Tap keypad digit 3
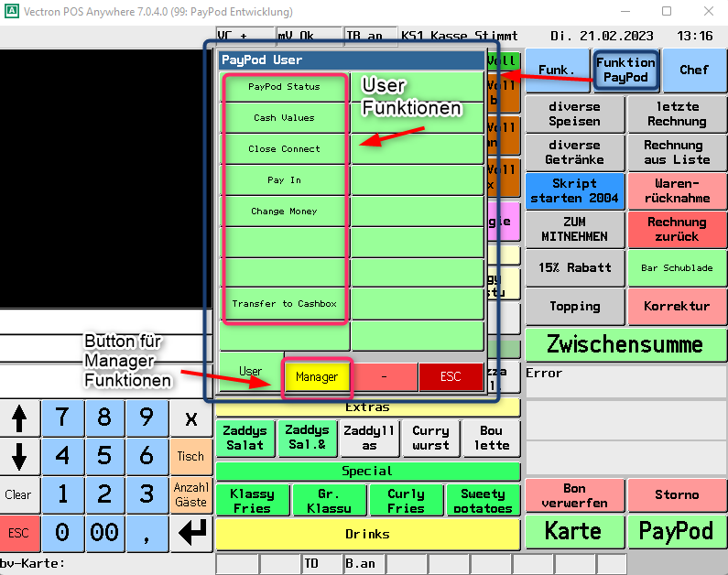The width and height of the screenshot is (728, 575). [x=147, y=494]
